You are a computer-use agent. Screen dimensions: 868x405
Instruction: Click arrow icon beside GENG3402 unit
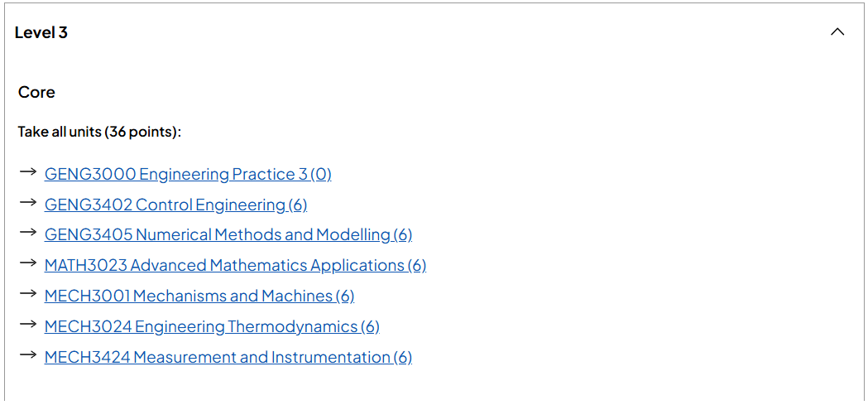[x=27, y=203]
